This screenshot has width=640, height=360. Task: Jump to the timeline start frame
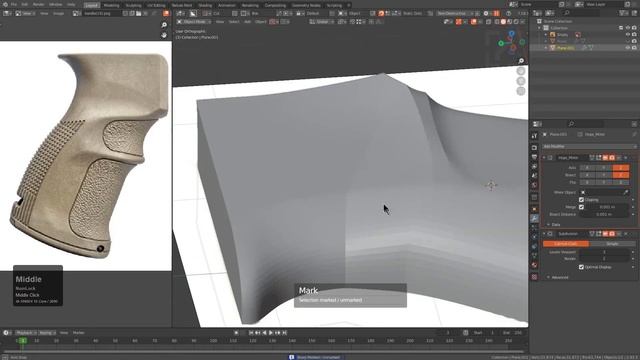pos(251,333)
